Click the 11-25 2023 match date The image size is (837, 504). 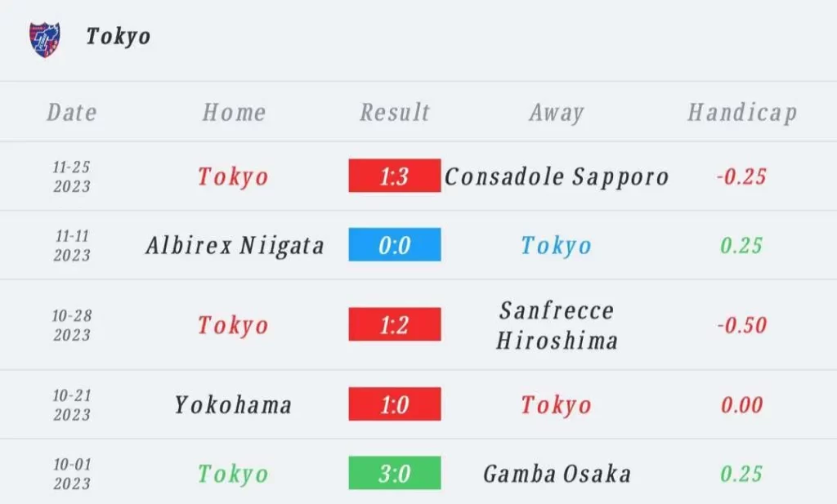click(72, 176)
